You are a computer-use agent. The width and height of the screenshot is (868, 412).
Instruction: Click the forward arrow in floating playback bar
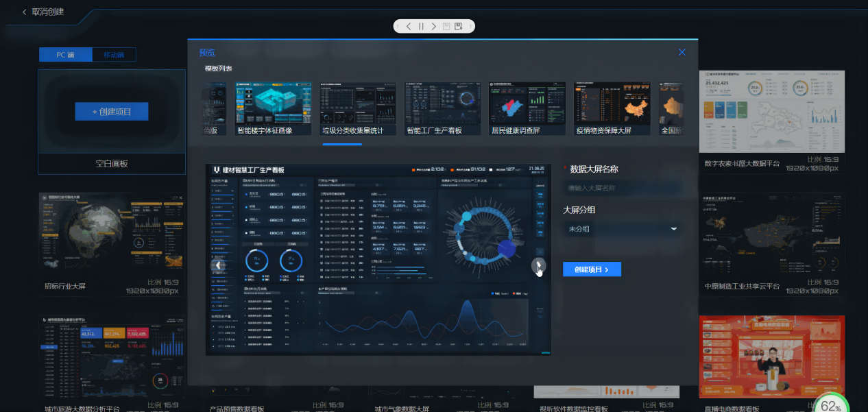[x=433, y=26]
